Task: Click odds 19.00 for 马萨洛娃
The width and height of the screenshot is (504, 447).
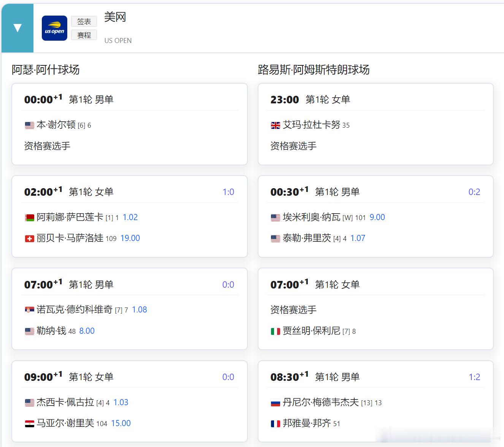Action: pos(130,238)
